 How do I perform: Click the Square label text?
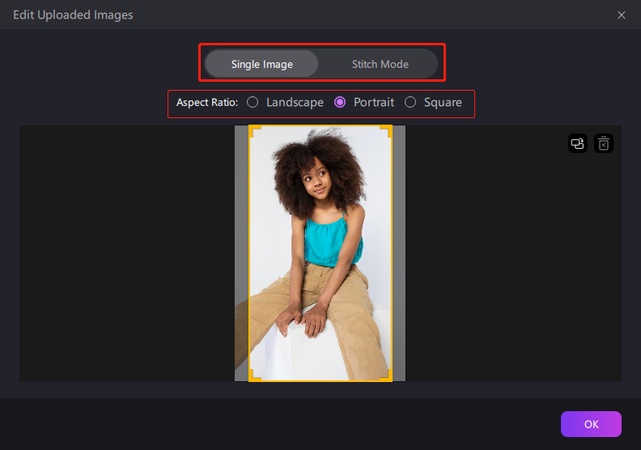point(443,103)
